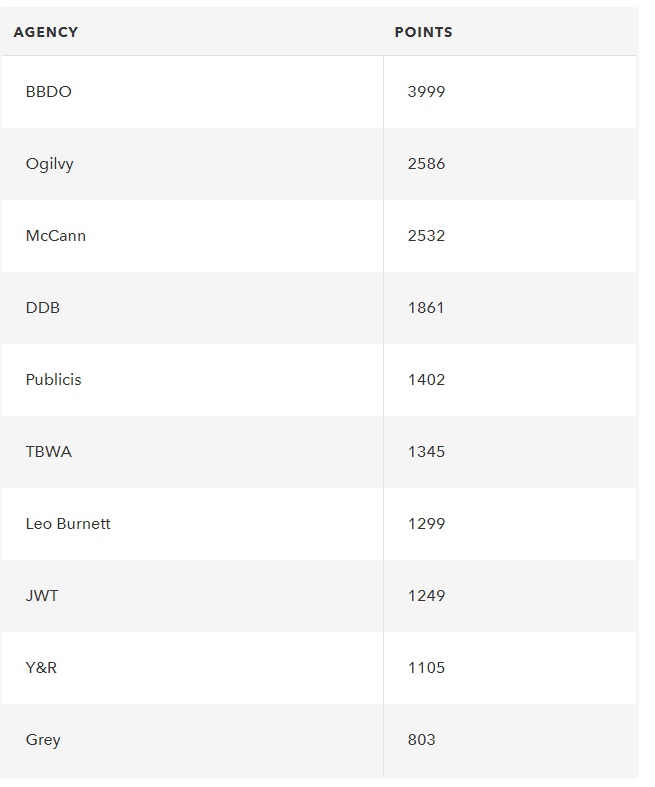Click the POINTS column header
Screen dimensions: 655x787
pyautogui.click(x=424, y=32)
